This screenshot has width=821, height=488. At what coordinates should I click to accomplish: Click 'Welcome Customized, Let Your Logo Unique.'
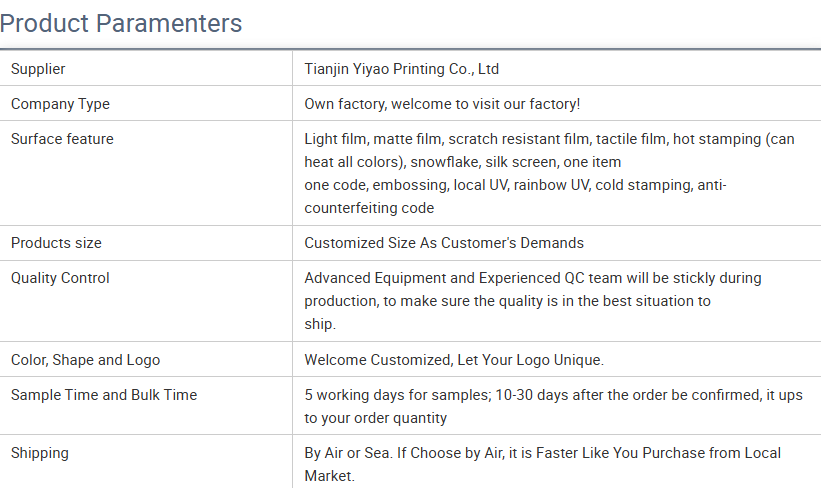tap(454, 360)
